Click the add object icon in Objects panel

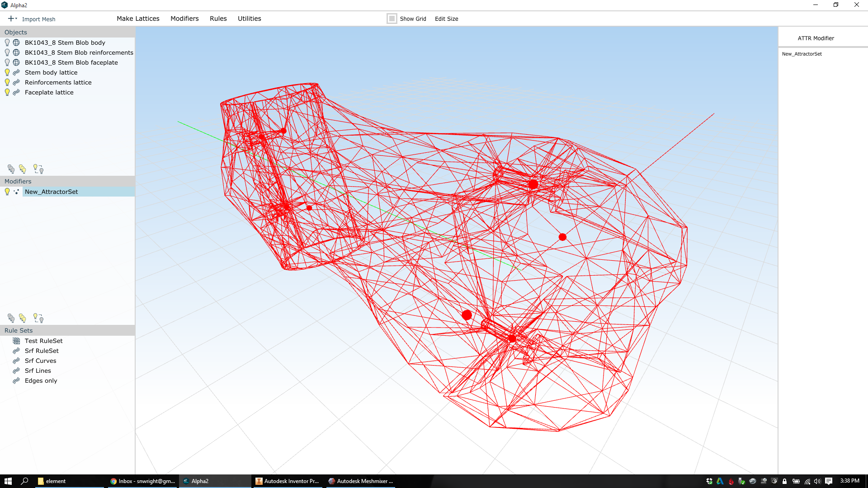[x=11, y=19]
